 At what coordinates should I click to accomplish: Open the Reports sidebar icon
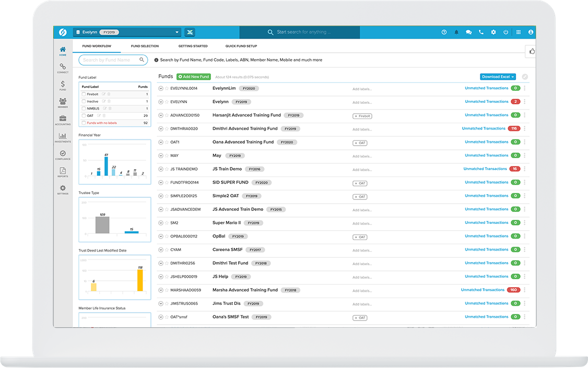click(62, 172)
